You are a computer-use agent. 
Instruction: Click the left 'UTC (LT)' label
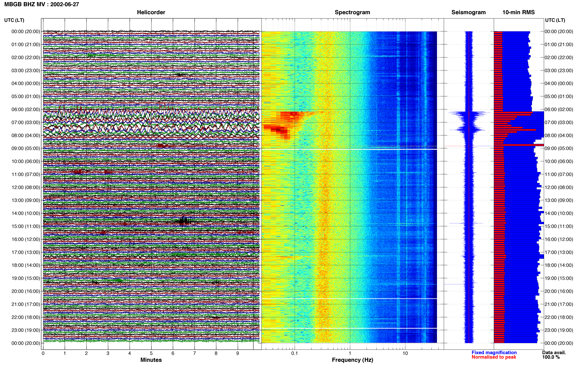tap(14, 20)
